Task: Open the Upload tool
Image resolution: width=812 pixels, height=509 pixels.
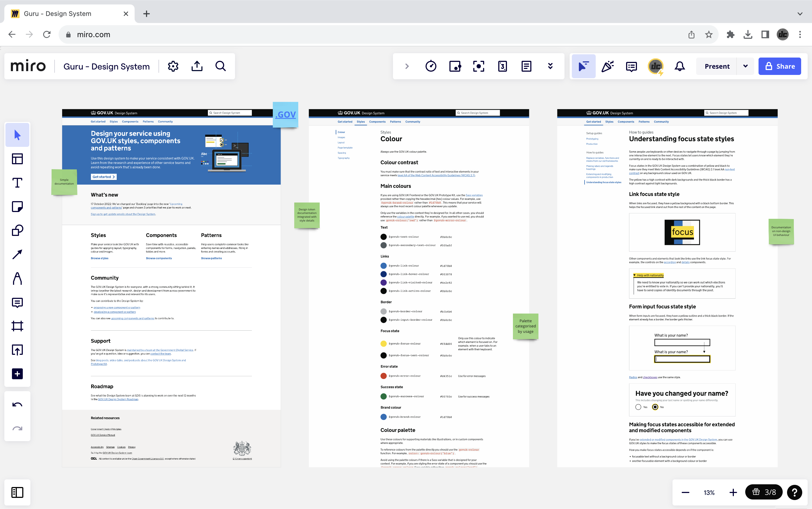Action: 17,350
